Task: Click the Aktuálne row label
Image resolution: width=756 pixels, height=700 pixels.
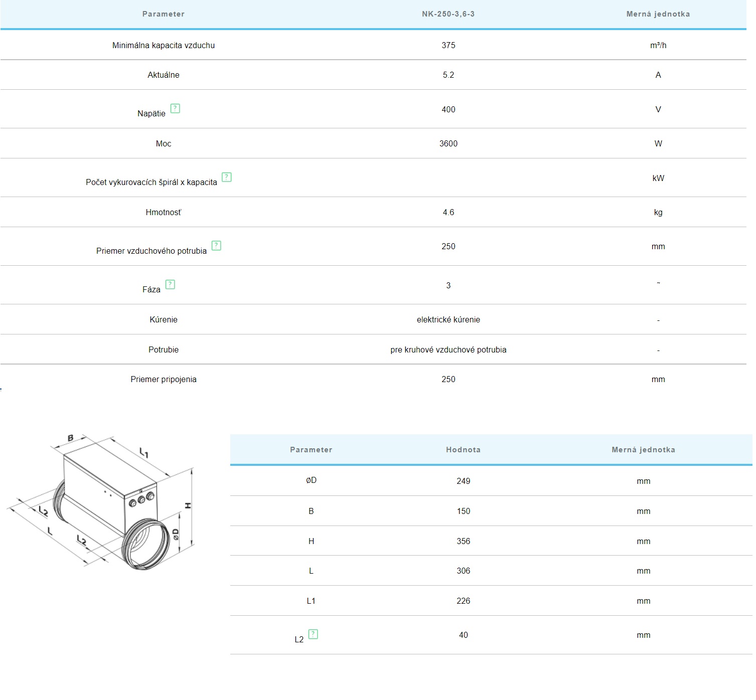Action: pos(163,75)
